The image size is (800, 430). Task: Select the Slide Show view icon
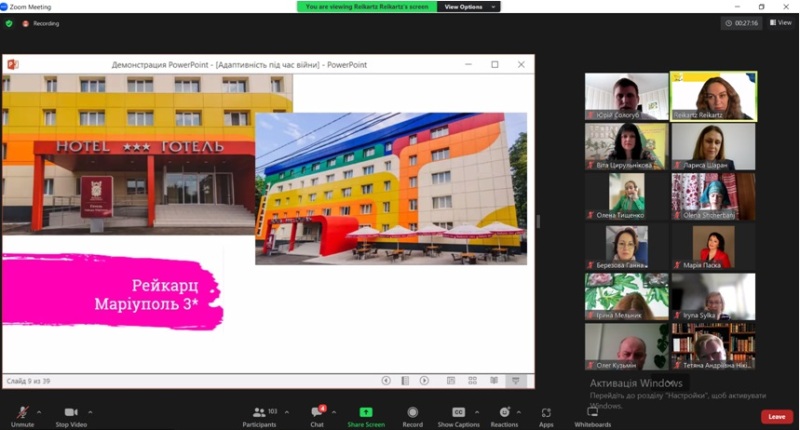pyautogui.click(x=516, y=381)
